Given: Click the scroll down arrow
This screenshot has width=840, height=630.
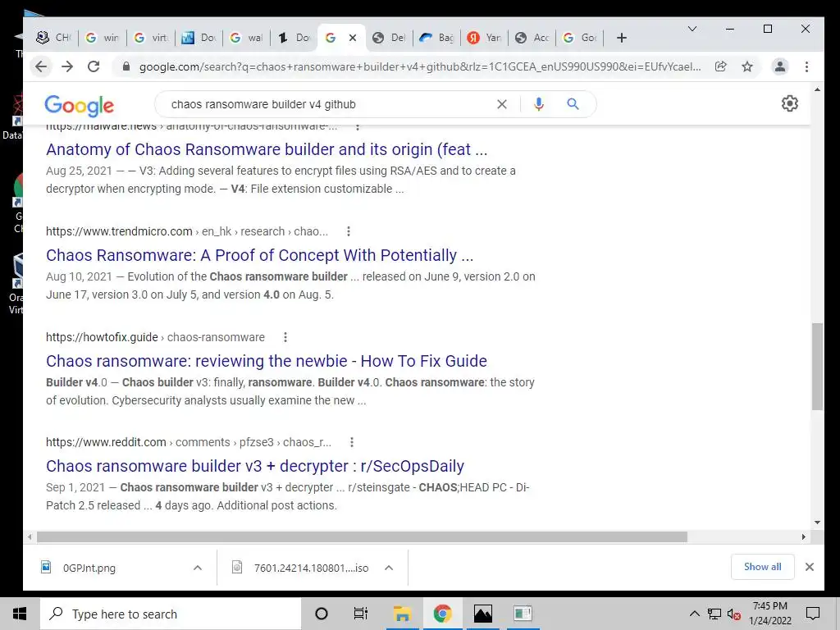Looking at the screenshot, I should pos(817,523).
